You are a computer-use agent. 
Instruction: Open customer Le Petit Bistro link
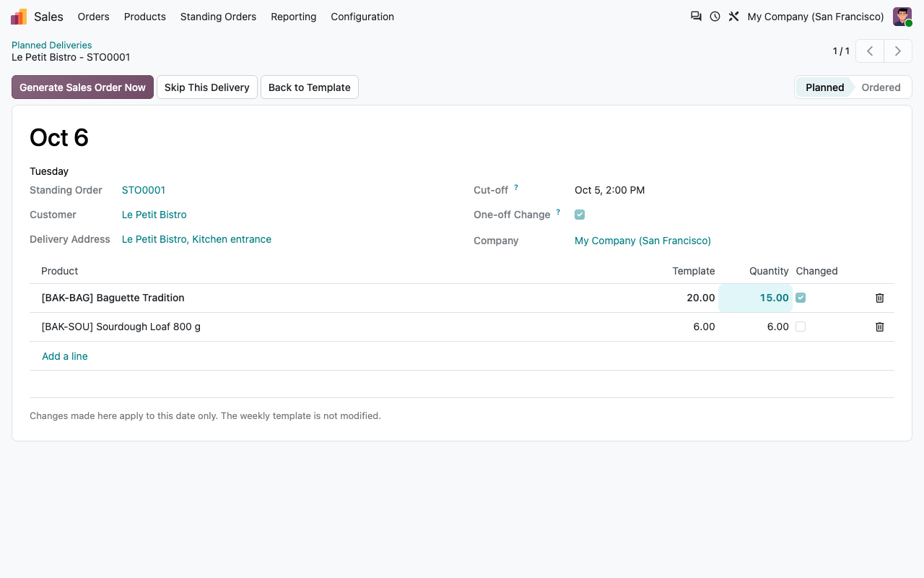coord(154,215)
